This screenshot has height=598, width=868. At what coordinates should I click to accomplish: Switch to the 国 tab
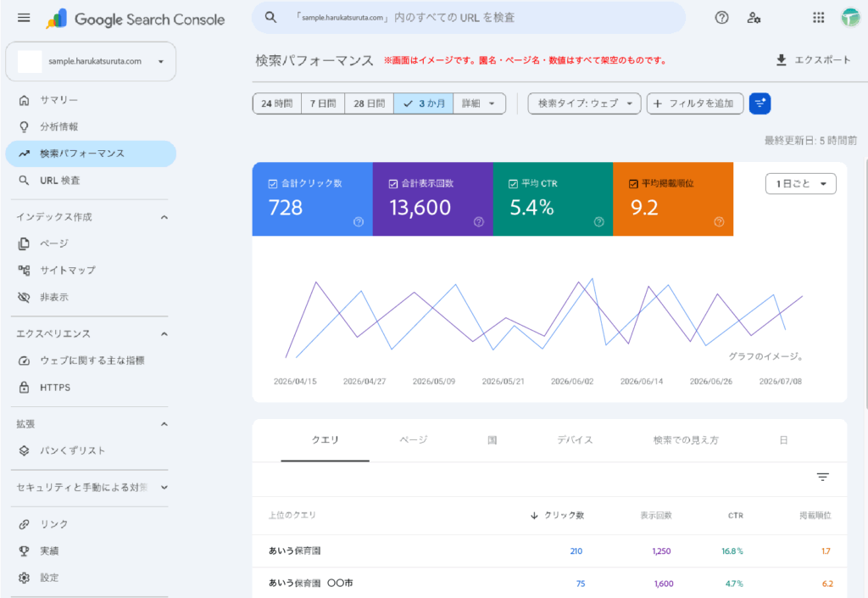pyautogui.click(x=492, y=440)
